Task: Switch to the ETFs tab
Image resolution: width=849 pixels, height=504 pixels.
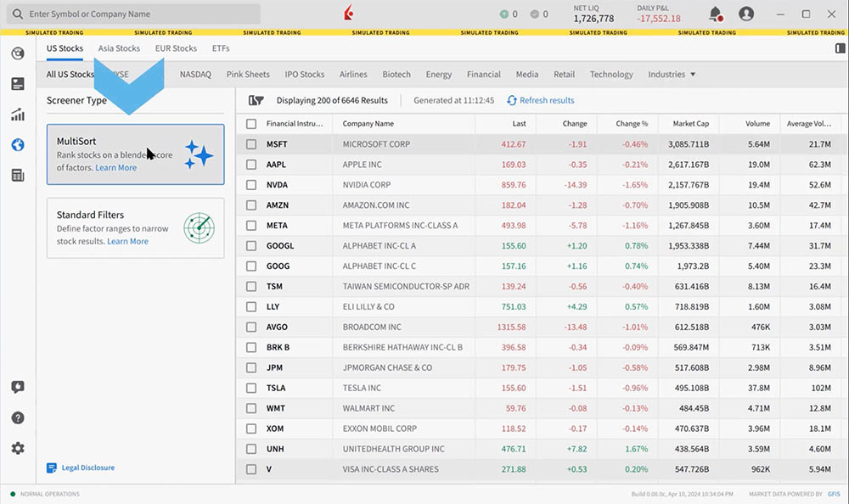Action: (221, 48)
